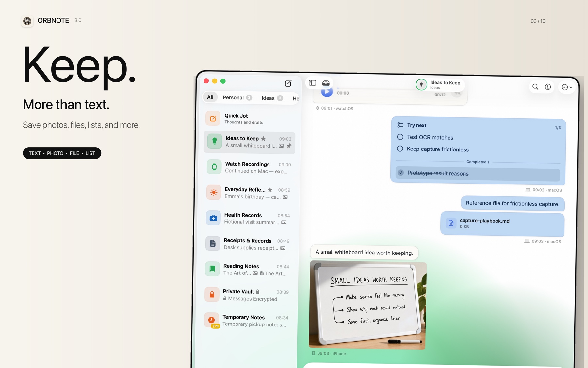Open the search magnifier icon

pyautogui.click(x=535, y=87)
